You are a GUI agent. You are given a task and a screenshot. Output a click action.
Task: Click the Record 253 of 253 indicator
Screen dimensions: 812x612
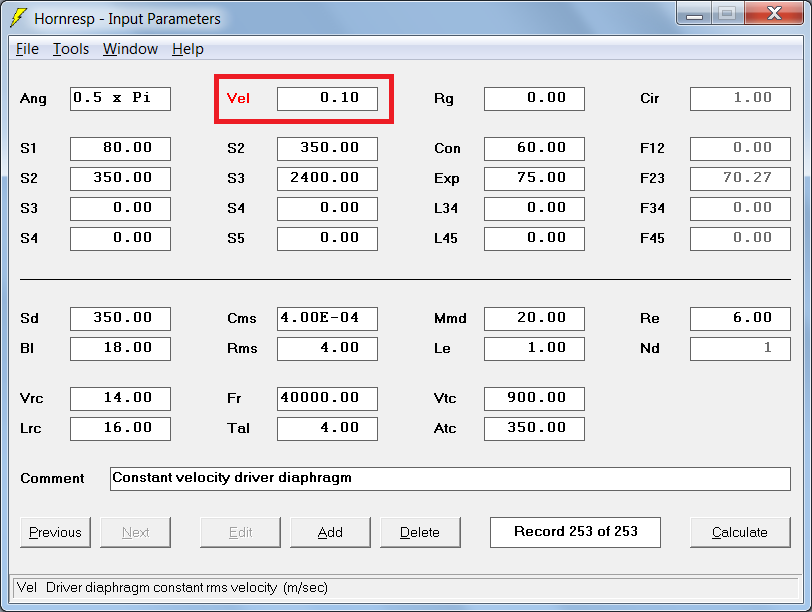point(575,532)
